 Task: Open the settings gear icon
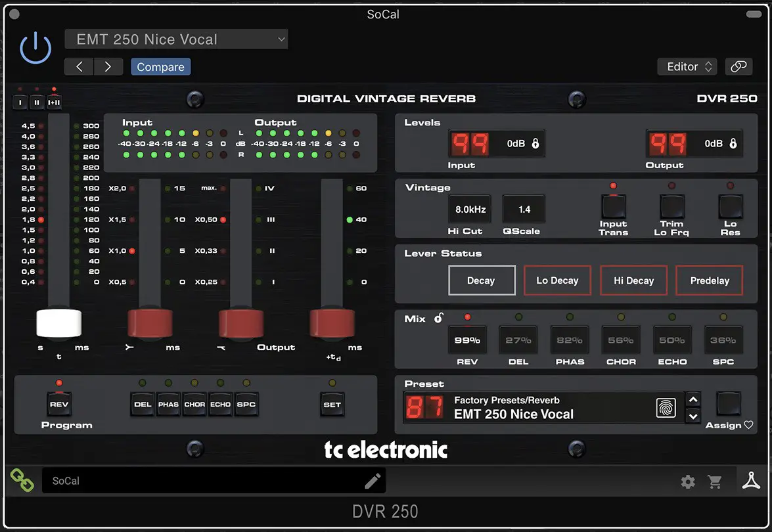coord(688,482)
